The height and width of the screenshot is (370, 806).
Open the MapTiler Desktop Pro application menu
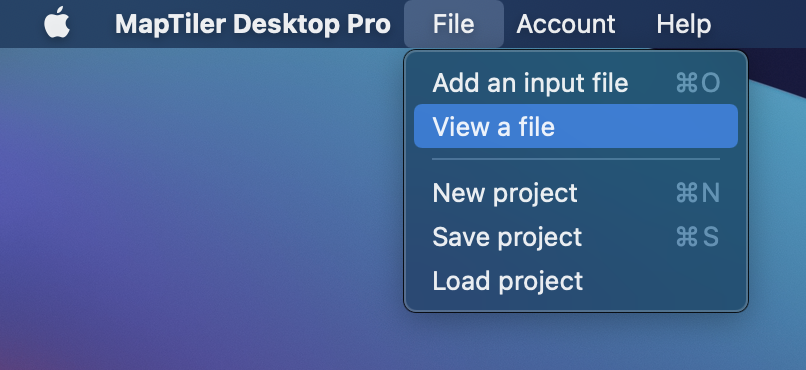[x=252, y=24]
